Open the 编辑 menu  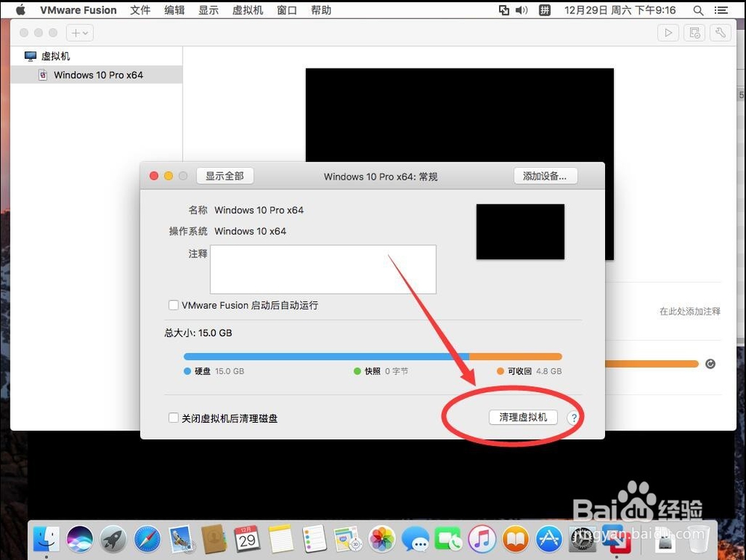point(174,10)
